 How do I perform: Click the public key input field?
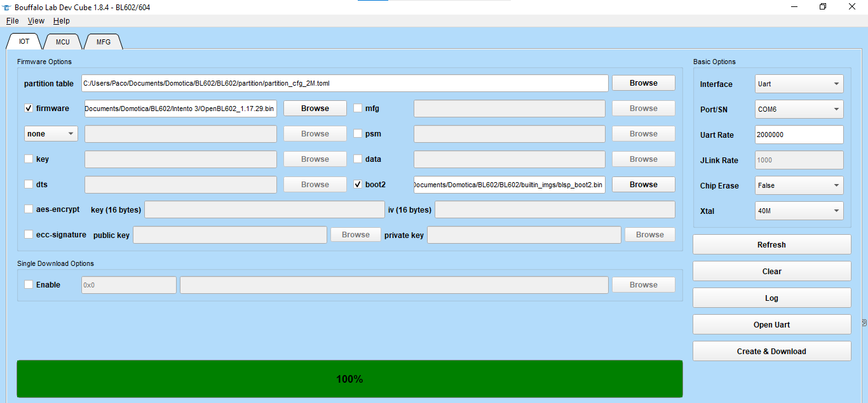230,235
